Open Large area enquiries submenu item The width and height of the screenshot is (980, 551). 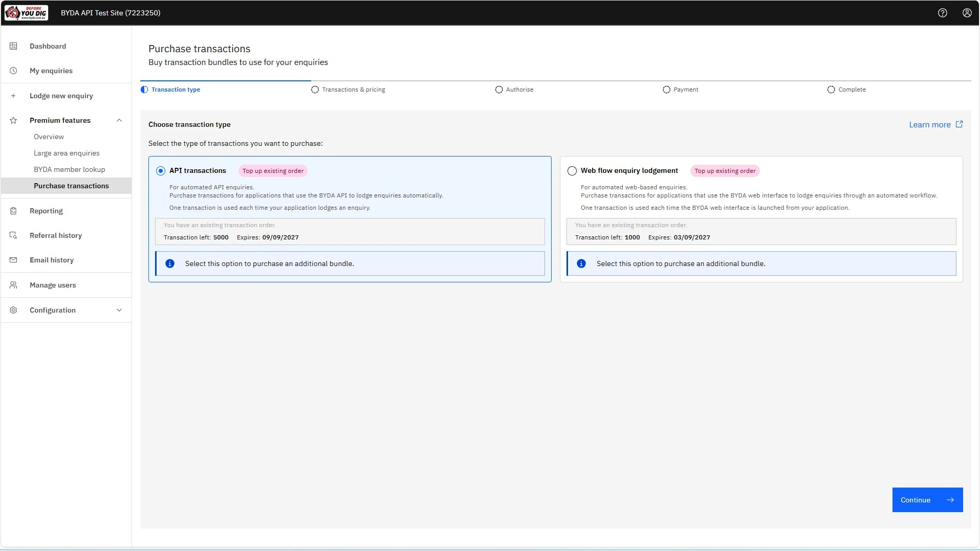67,153
